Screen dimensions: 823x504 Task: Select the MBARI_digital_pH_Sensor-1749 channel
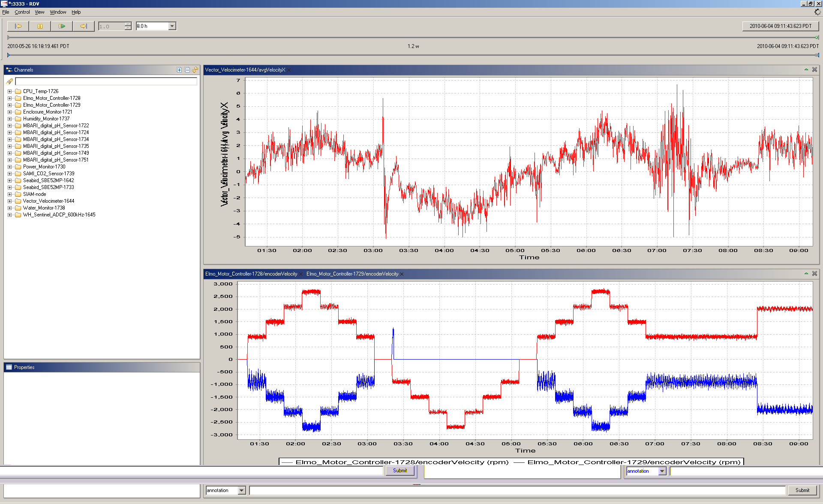pyautogui.click(x=56, y=153)
